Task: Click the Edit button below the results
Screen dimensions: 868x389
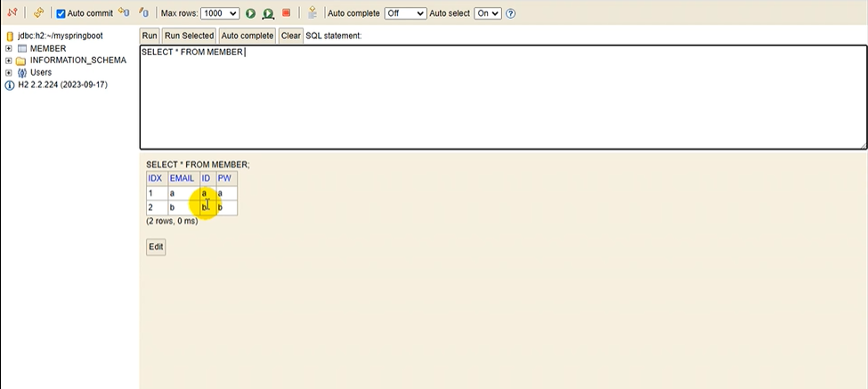Action: coord(156,247)
